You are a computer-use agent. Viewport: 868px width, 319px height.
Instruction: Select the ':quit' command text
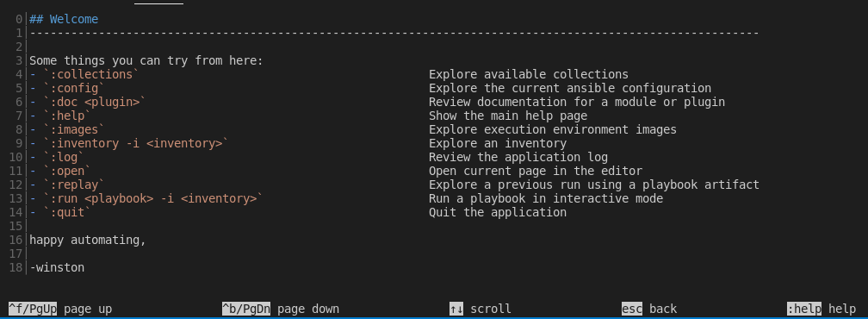click(x=67, y=213)
